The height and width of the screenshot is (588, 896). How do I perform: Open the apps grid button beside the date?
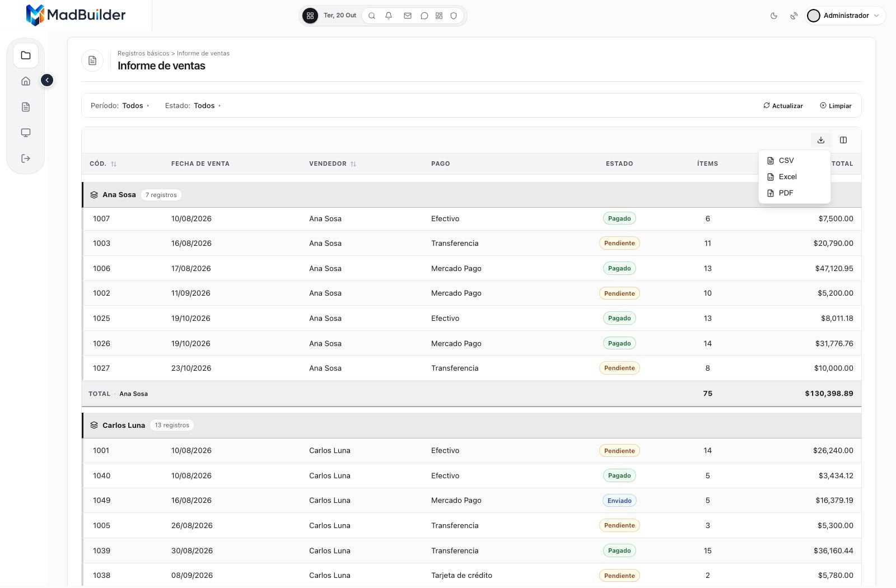click(x=310, y=16)
